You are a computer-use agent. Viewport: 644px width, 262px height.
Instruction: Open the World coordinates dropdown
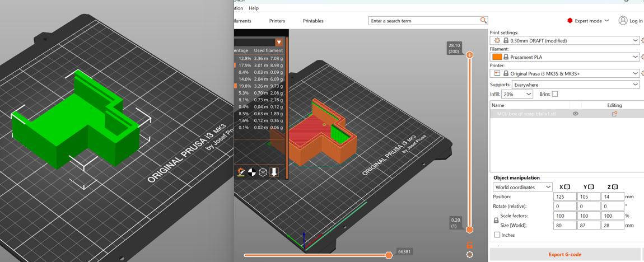tap(523, 187)
